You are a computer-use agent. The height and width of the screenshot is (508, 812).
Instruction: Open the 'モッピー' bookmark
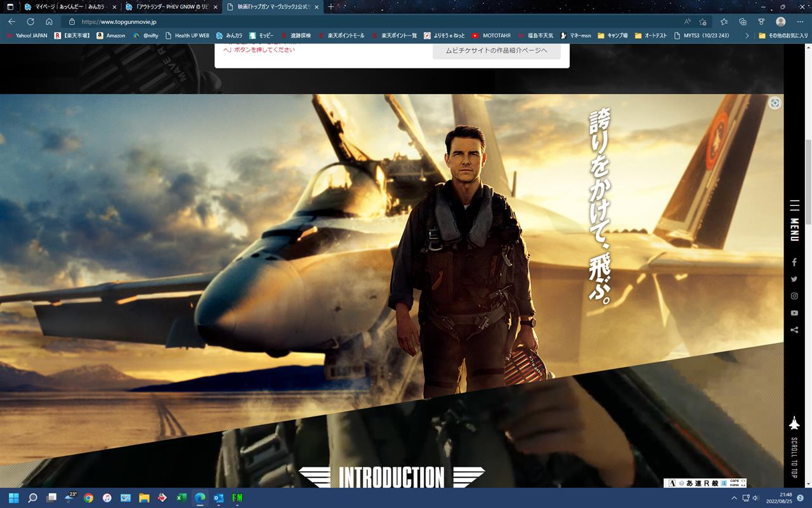click(261, 36)
